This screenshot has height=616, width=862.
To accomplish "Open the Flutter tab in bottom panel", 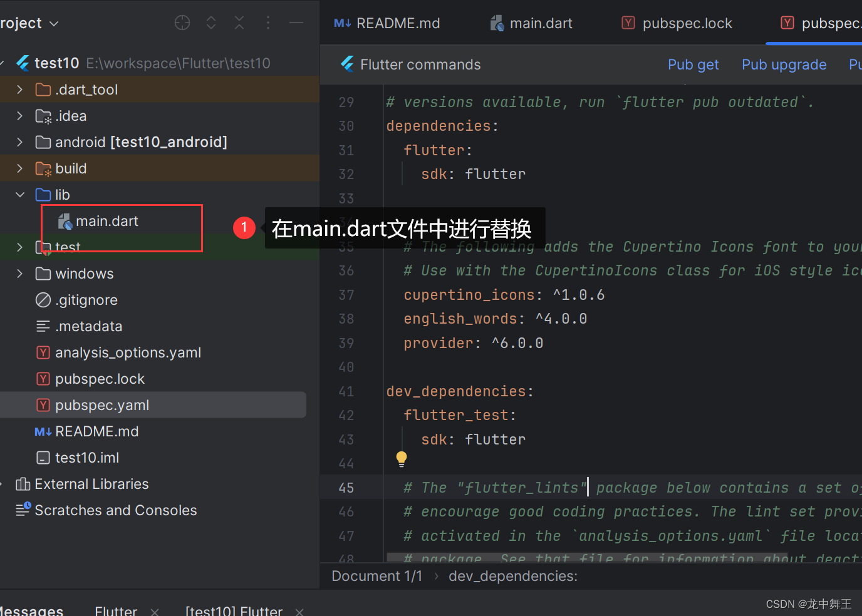I will tap(116, 610).
